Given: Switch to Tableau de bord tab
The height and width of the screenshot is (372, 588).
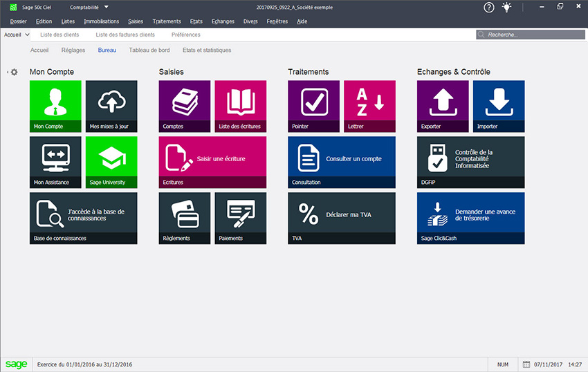Looking at the screenshot, I should tap(149, 50).
